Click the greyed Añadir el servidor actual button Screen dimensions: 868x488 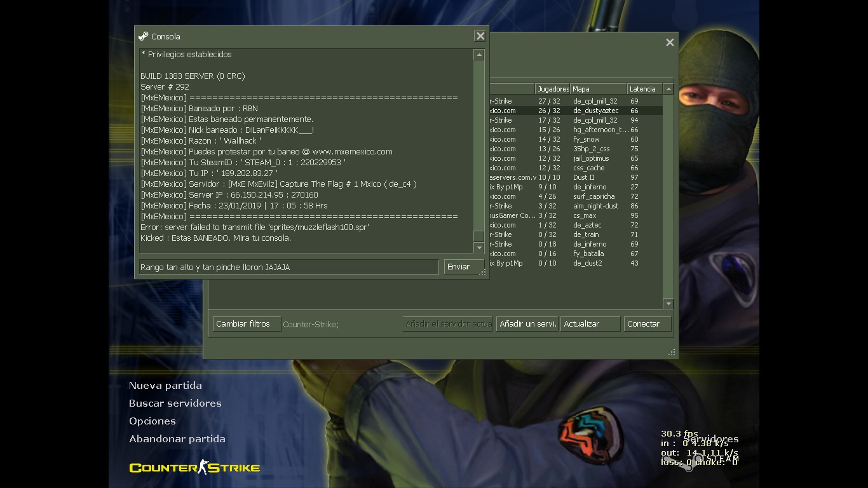(447, 324)
